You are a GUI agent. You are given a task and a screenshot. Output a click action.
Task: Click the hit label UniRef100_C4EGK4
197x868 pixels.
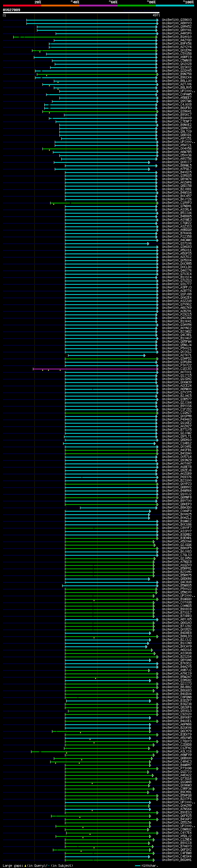click(x=177, y=856)
